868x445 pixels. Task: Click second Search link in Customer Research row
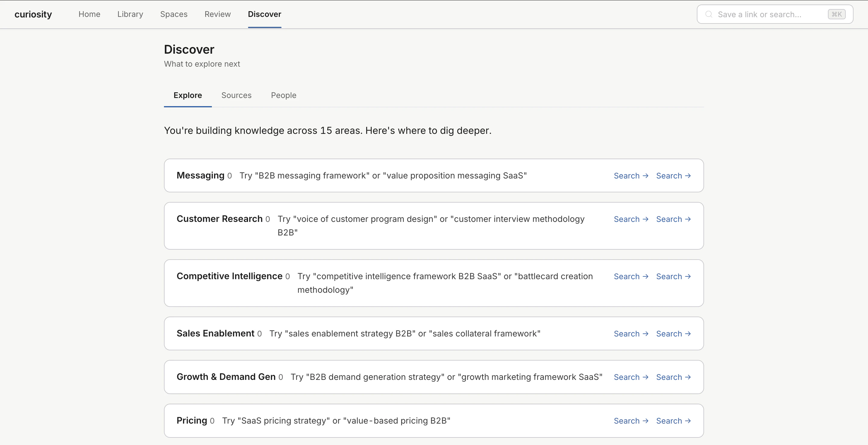pyautogui.click(x=673, y=219)
